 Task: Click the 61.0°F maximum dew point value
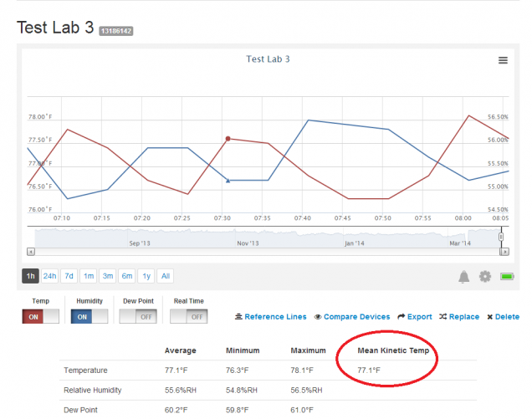click(x=302, y=410)
